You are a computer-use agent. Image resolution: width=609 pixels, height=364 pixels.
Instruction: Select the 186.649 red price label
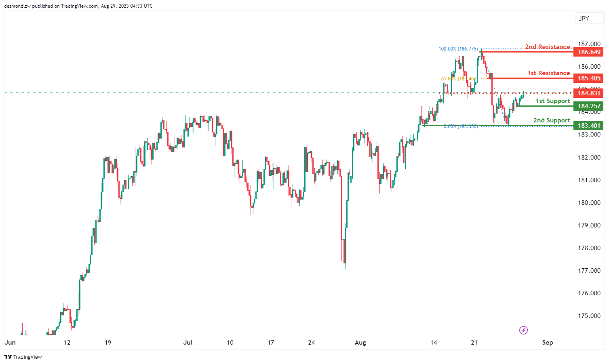coord(588,52)
